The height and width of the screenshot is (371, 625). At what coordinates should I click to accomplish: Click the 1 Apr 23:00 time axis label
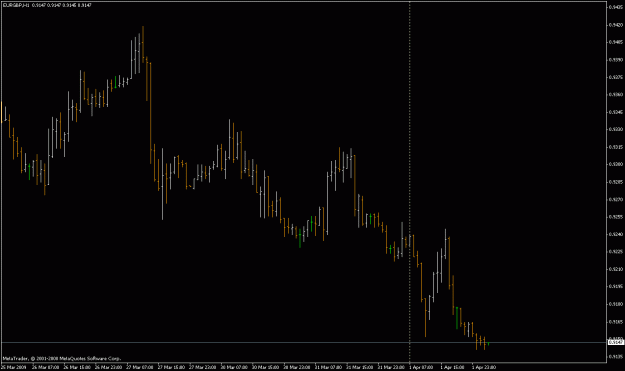484,367
